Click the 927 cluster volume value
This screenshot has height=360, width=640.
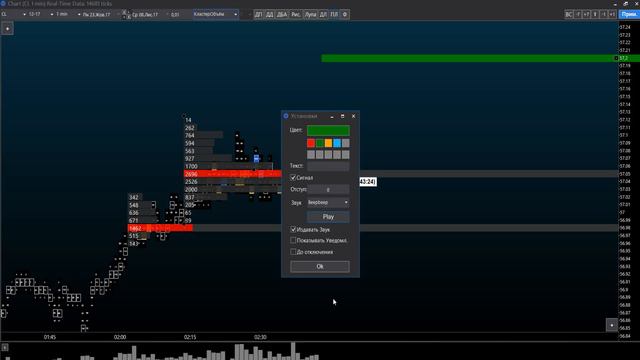(189, 159)
